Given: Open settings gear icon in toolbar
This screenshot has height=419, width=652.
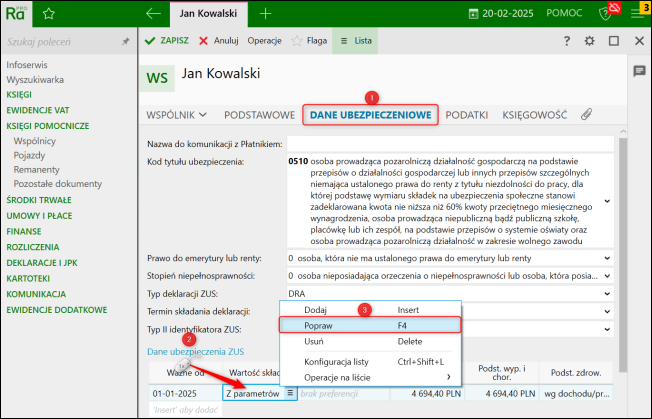Looking at the screenshot, I should pos(589,41).
